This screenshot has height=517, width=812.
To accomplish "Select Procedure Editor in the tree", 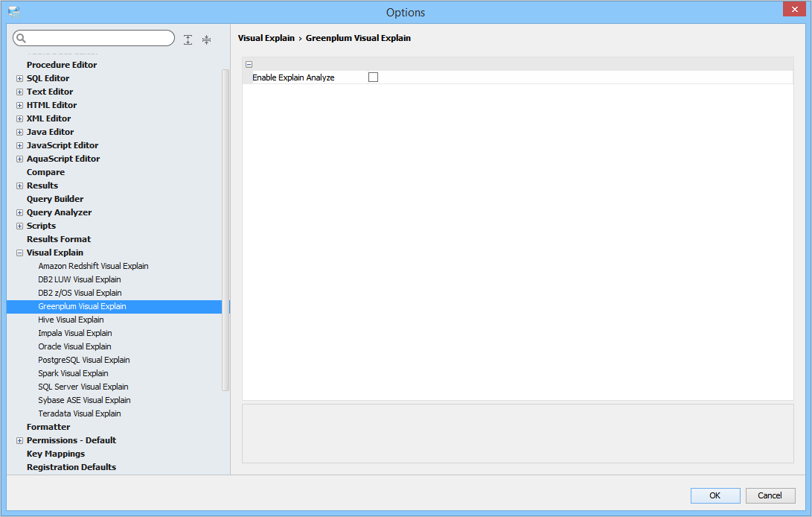I will click(62, 65).
